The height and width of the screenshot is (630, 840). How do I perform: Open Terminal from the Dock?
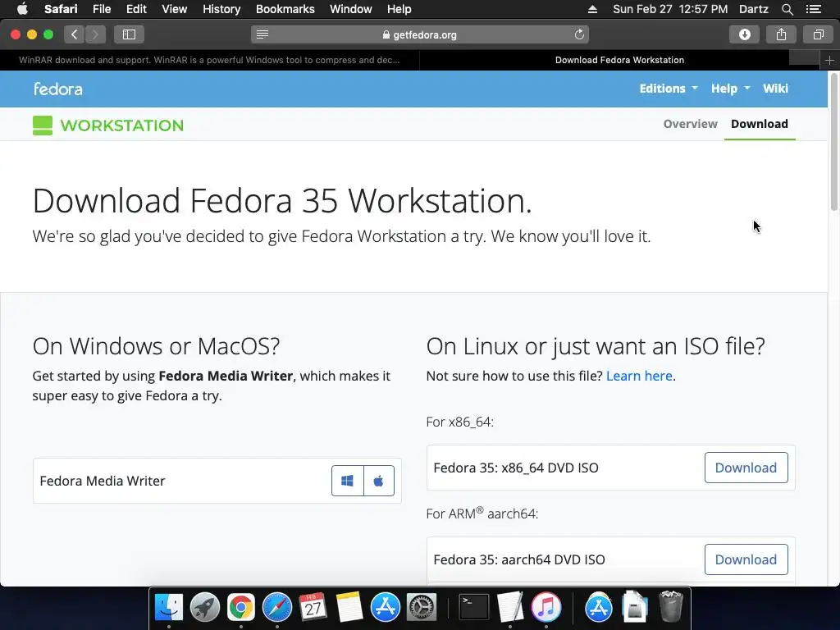tap(474, 608)
